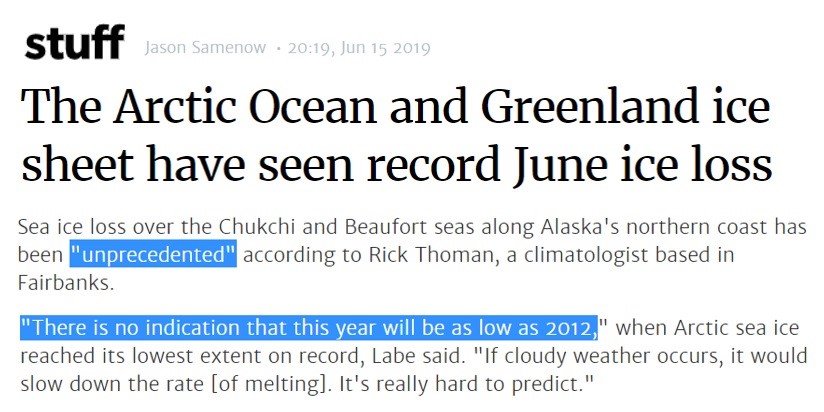This screenshot has width=824, height=412.
Task: Click the dot separator after author name
Action: point(277,49)
